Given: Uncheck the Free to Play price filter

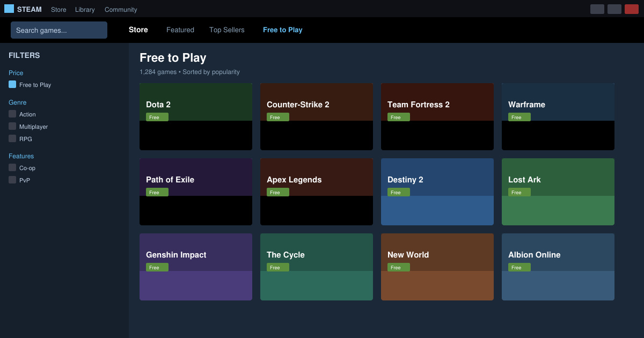Looking at the screenshot, I should tap(12, 84).
